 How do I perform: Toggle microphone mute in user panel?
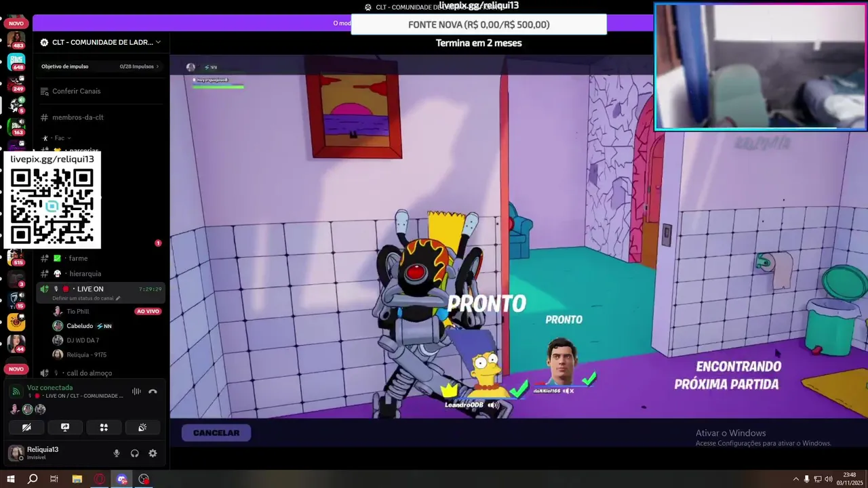(x=117, y=453)
